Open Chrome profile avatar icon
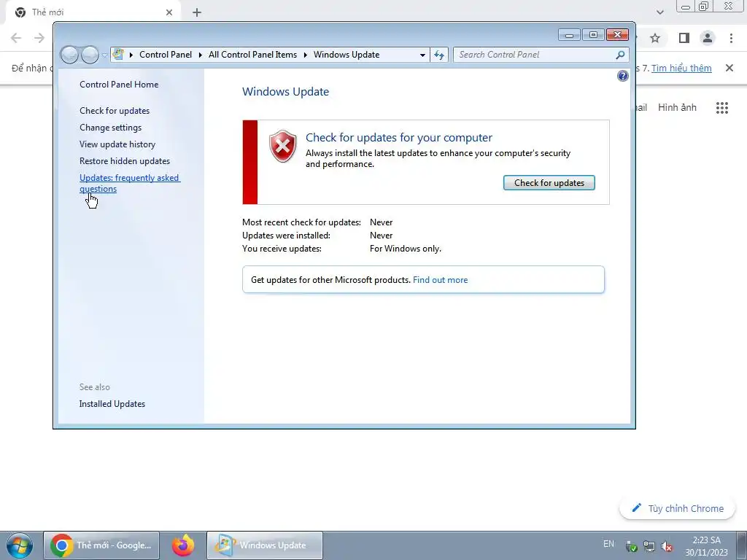This screenshot has height=560, width=747. tap(708, 38)
